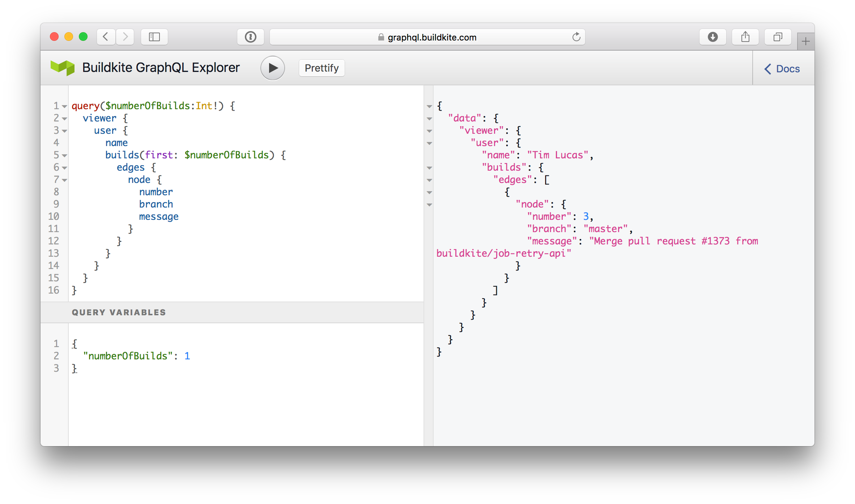Click line number 16 in query gutter

54,290
